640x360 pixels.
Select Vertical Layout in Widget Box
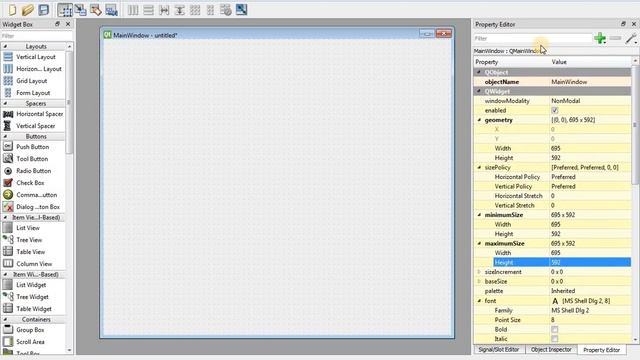point(36,57)
